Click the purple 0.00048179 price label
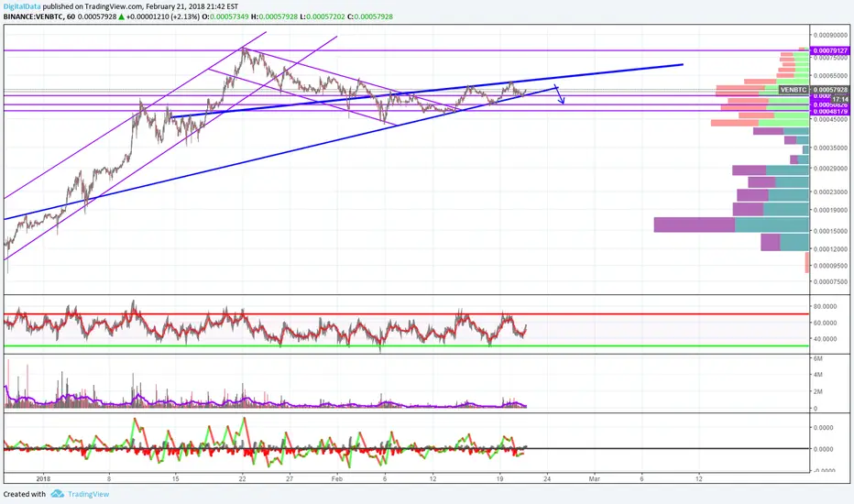The width and height of the screenshot is (854, 504). [x=830, y=111]
